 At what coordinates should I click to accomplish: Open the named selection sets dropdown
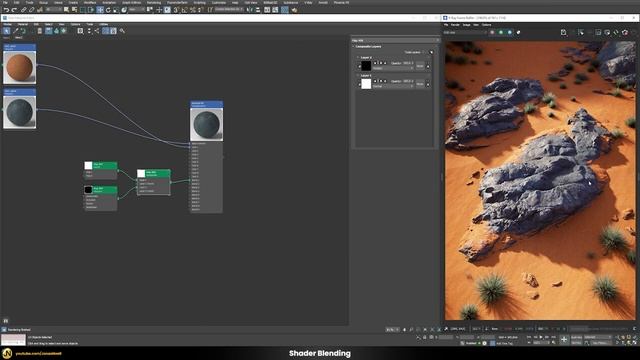pos(229,9)
